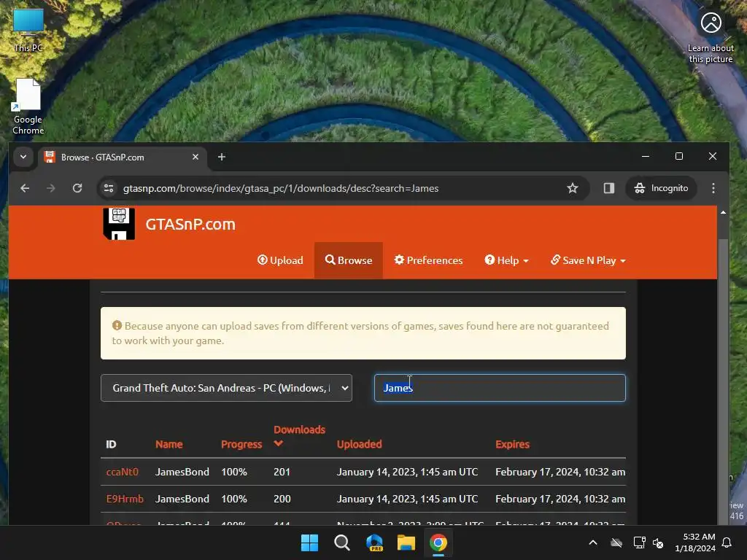Go back in Chrome
747x560 pixels.
pyautogui.click(x=25, y=188)
